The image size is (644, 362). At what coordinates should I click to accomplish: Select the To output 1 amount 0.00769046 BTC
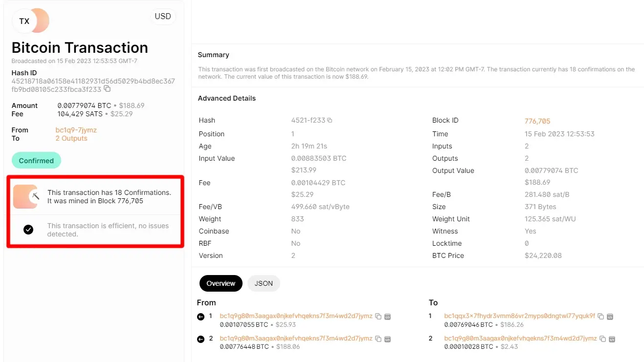click(x=468, y=324)
